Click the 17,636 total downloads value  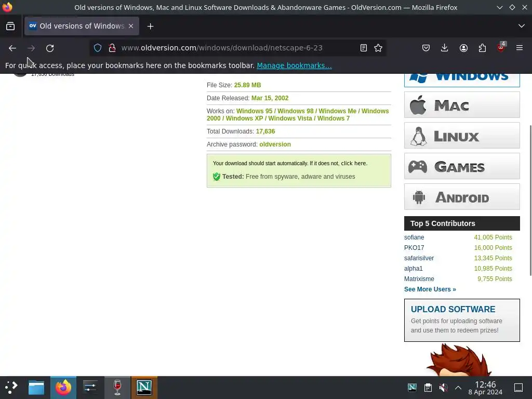pos(265,131)
